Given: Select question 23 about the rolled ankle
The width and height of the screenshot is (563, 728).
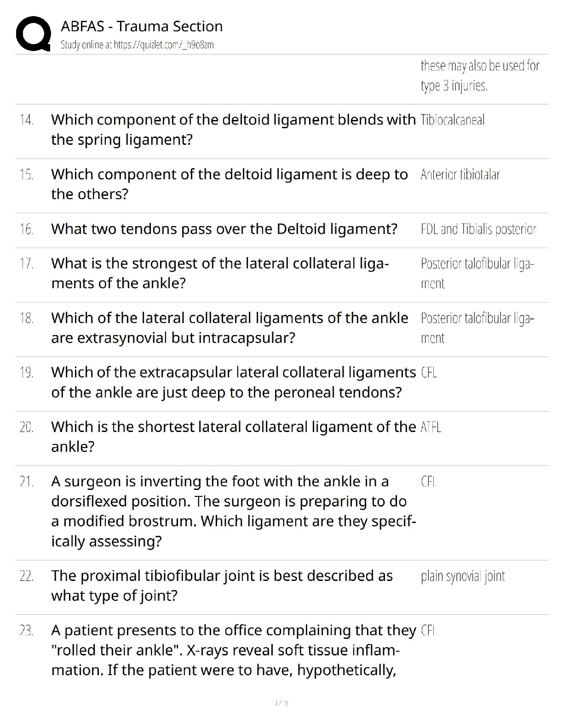Looking at the screenshot, I should (233, 650).
